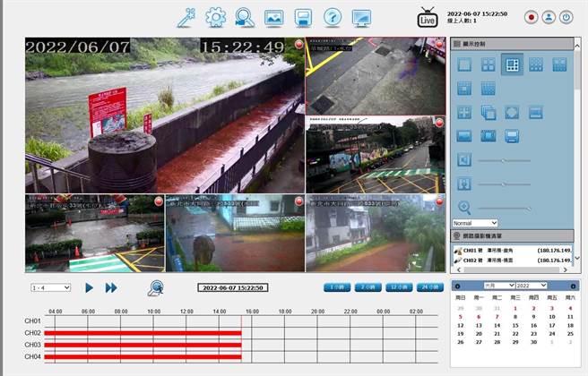Open the channel range dropdown showing 1 - 4
Screen dimensions: 588x376
(49, 287)
